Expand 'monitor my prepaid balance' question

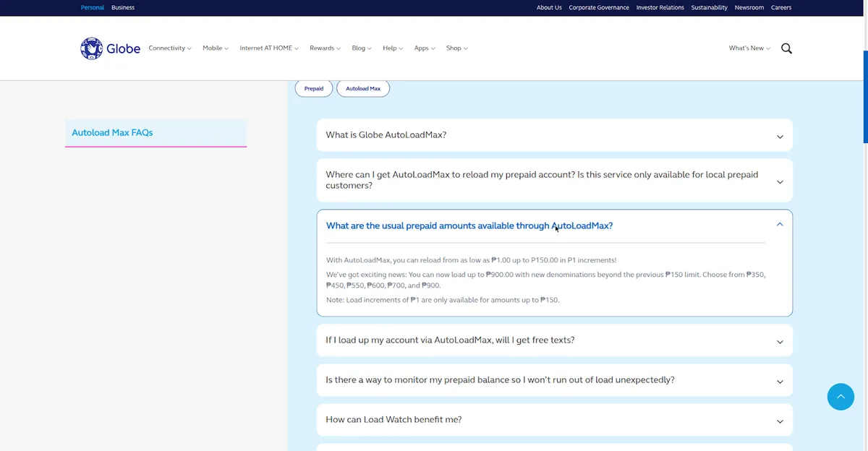[x=554, y=380]
